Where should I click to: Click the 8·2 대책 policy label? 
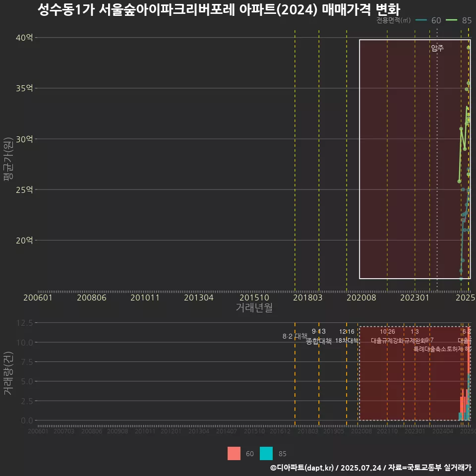pyautogui.click(x=295, y=336)
